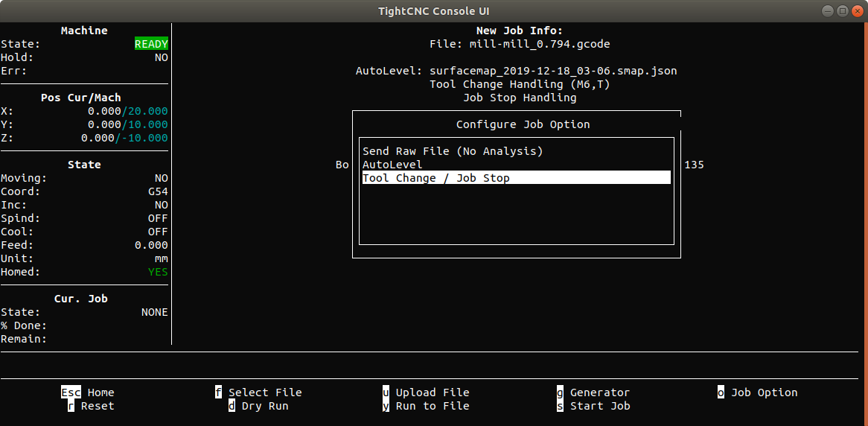Open the Job Option shortcut
The image size is (868, 426).
coord(757,392)
